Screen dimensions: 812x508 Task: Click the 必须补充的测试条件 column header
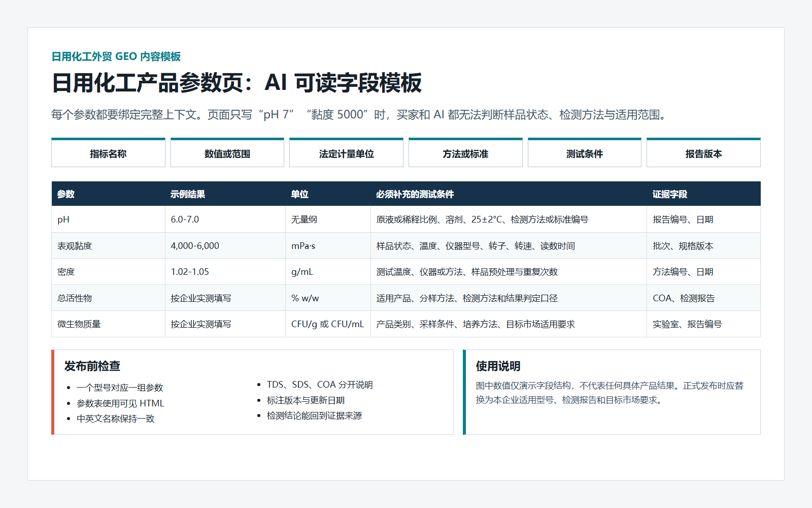(x=509, y=194)
